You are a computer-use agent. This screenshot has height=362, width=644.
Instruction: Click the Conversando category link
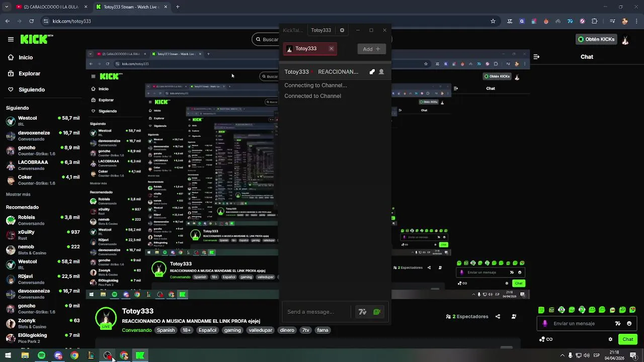[136, 330]
